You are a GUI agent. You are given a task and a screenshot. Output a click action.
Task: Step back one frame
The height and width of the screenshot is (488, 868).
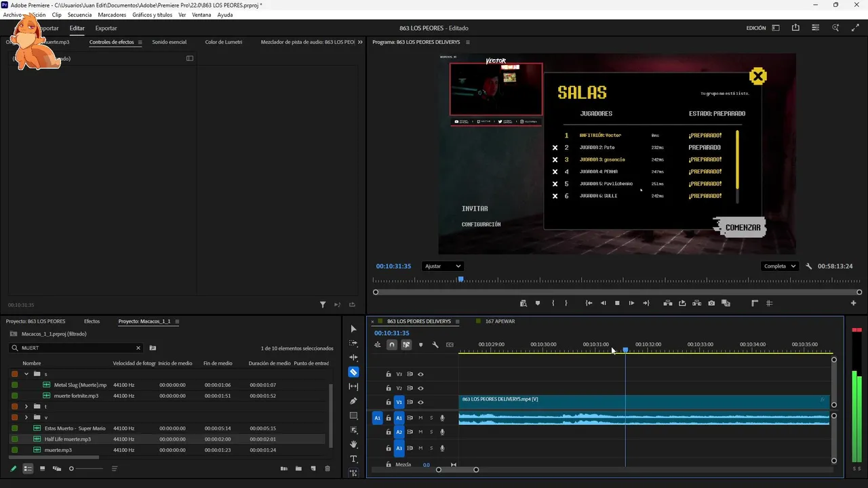(603, 303)
